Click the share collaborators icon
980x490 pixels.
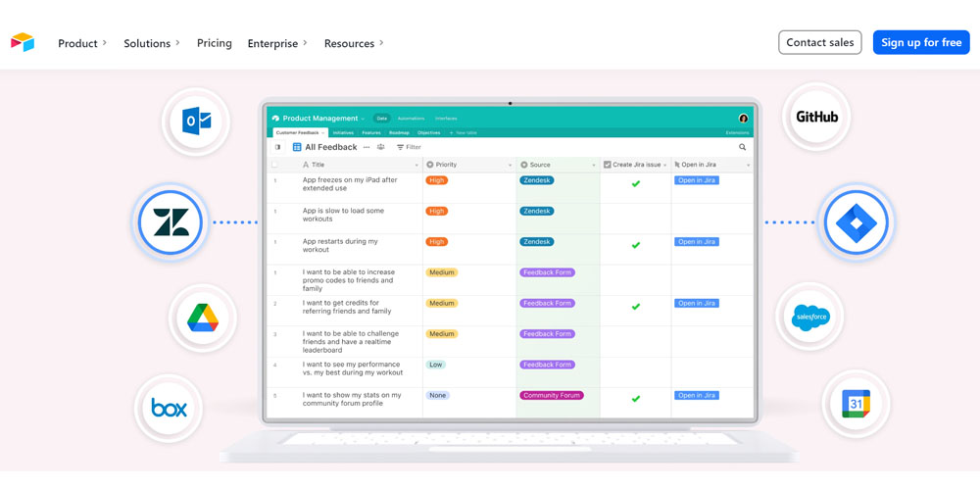pyautogui.click(x=380, y=148)
